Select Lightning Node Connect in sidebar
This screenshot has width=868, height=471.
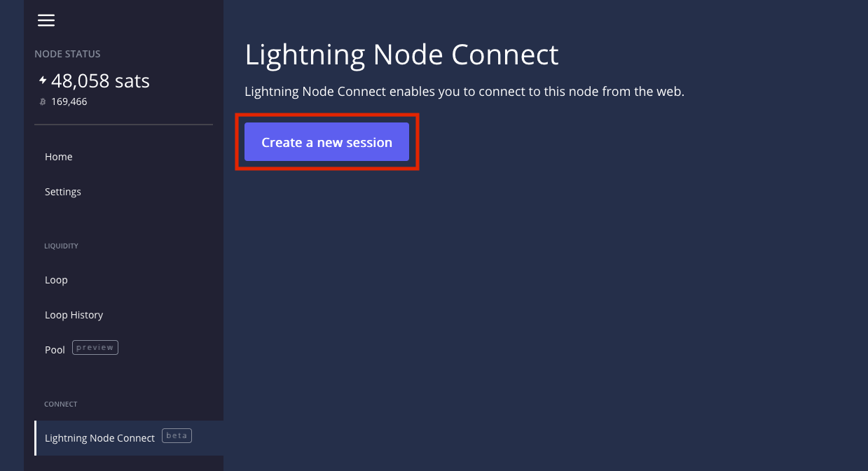click(99, 438)
